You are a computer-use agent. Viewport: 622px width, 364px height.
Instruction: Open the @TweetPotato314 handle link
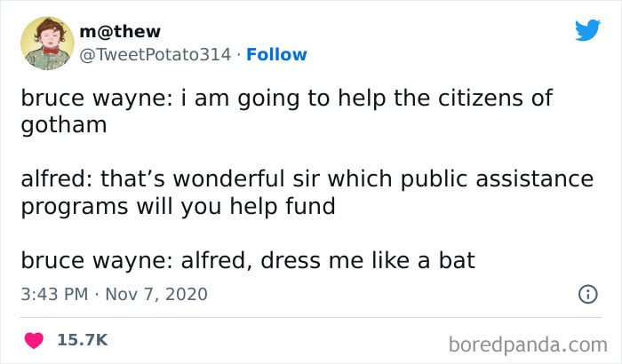155,55
